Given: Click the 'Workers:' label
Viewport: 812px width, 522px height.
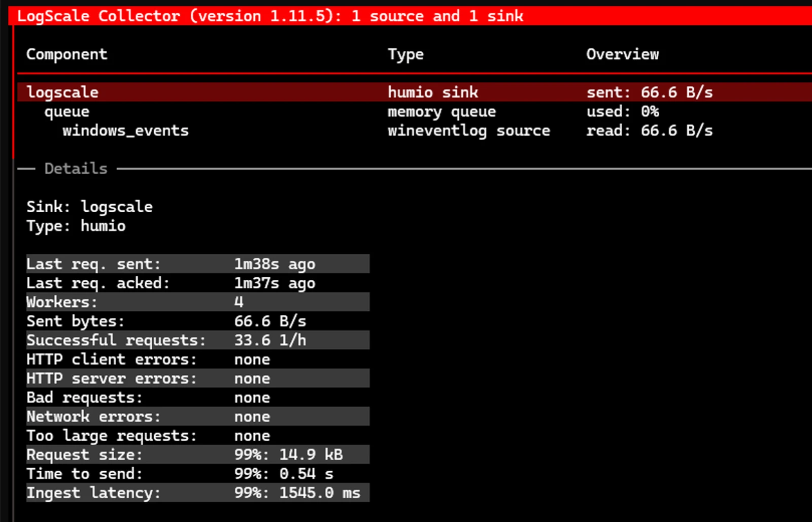Looking at the screenshot, I should [62, 302].
